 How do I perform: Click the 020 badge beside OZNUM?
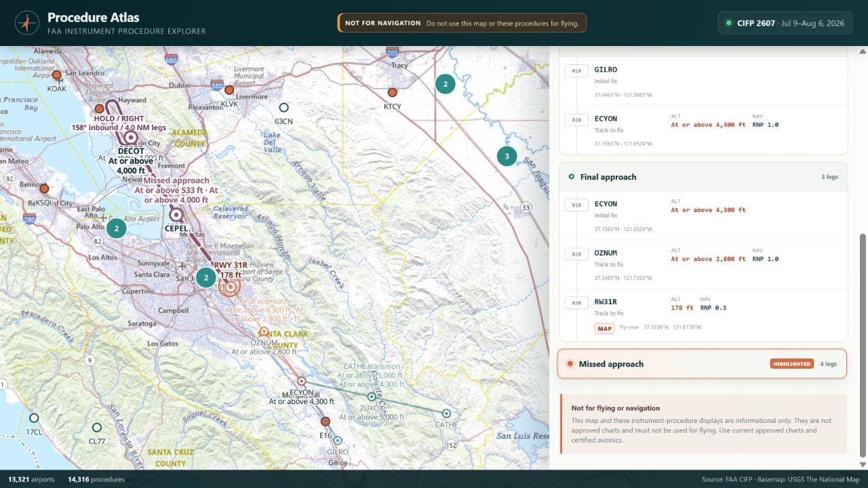point(576,254)
